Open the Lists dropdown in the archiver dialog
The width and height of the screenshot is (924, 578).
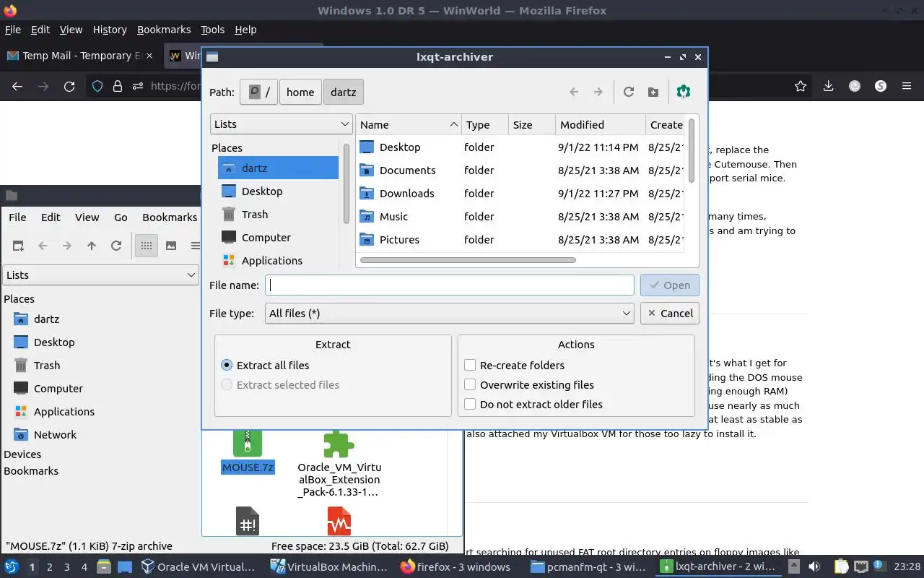click(281, 124)
